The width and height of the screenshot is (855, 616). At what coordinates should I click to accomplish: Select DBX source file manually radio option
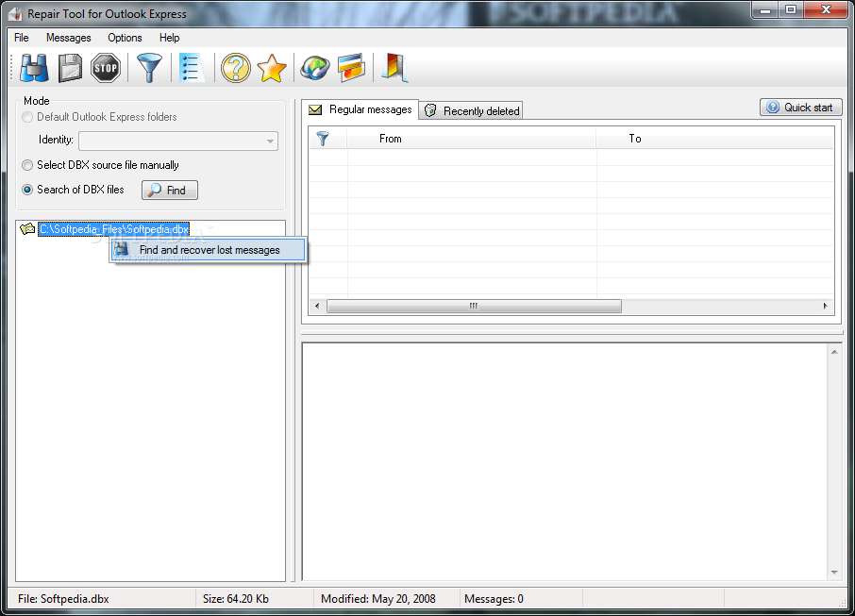click(27, 165)
